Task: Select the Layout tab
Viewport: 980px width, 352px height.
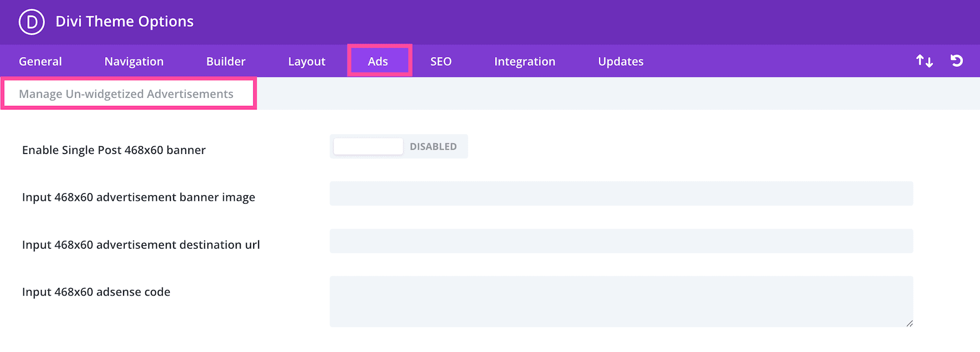Action: tap(307, 61)
